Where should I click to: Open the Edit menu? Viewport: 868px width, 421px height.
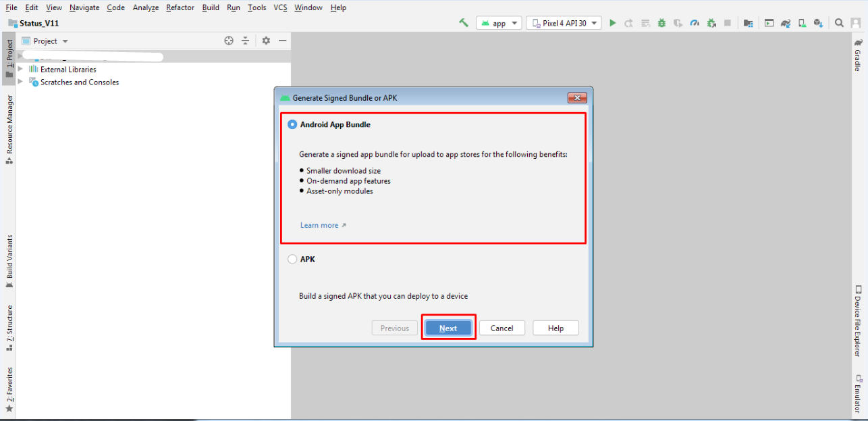click(32, 7)
